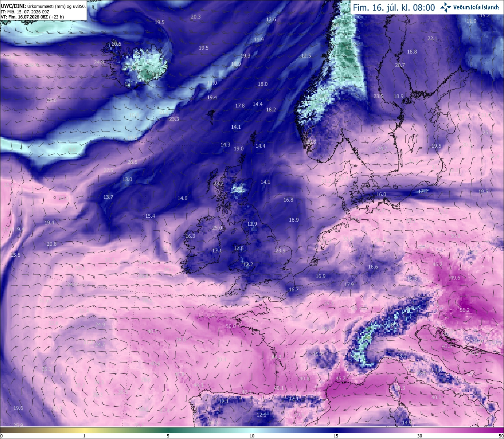The width and height of the screenshot is (504, 439).
Task: Click the 1 mark on the color scale
Action: (84, 436)
